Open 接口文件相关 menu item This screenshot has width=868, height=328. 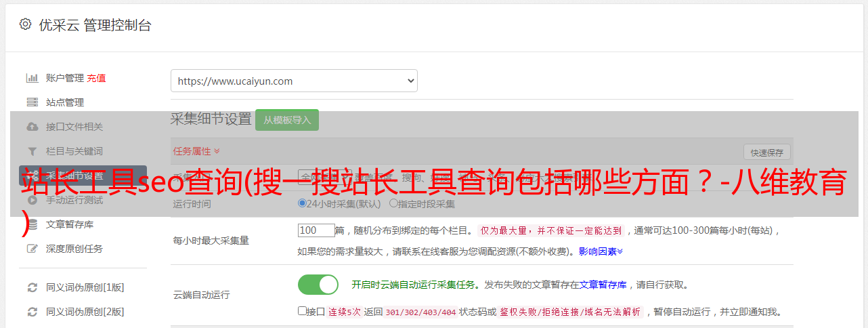74,127
